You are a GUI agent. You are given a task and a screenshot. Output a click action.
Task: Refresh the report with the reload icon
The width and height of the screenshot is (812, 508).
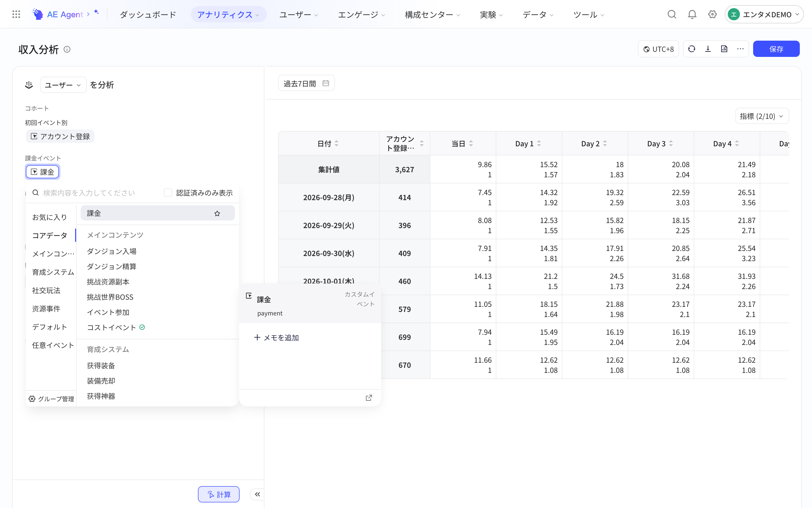(691, 49)
